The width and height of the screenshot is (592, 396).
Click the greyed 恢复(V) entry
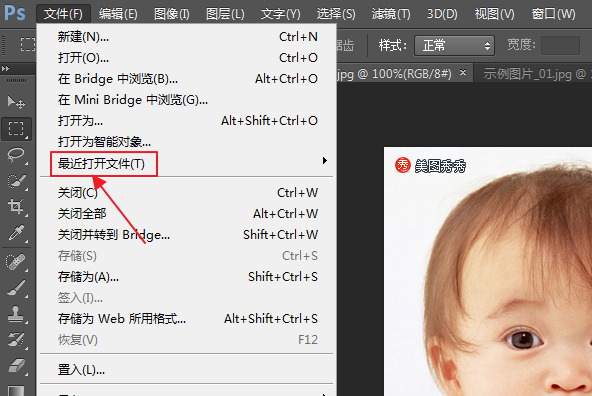(x=187, y=340)
